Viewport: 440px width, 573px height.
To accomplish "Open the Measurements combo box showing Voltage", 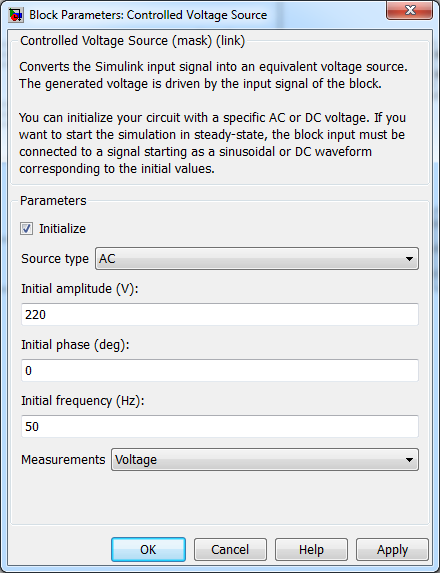I will 265,460.
